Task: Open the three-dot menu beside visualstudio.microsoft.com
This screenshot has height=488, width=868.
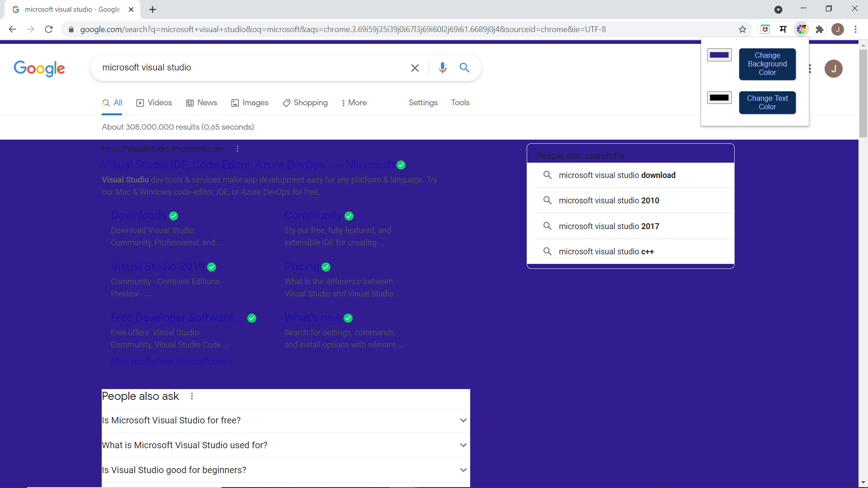Action: tap(237, 149)
